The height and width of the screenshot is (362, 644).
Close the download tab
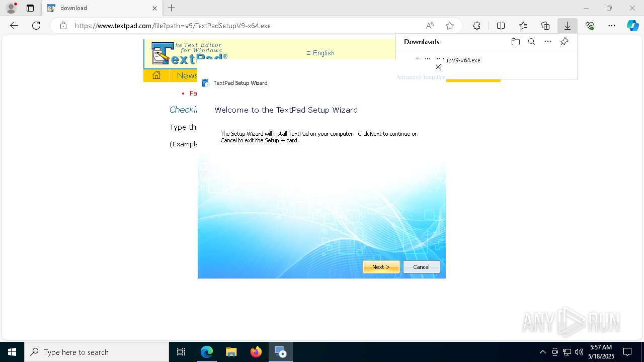(x=154, y=8)
